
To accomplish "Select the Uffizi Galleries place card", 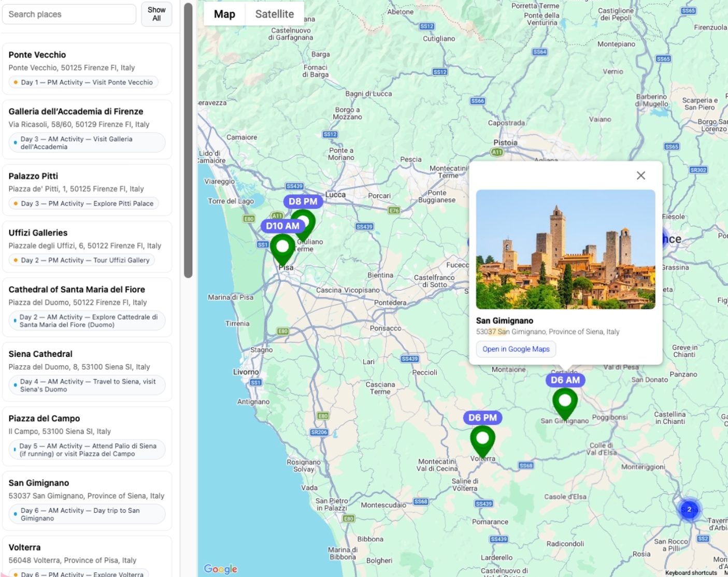I will point(87,247).
